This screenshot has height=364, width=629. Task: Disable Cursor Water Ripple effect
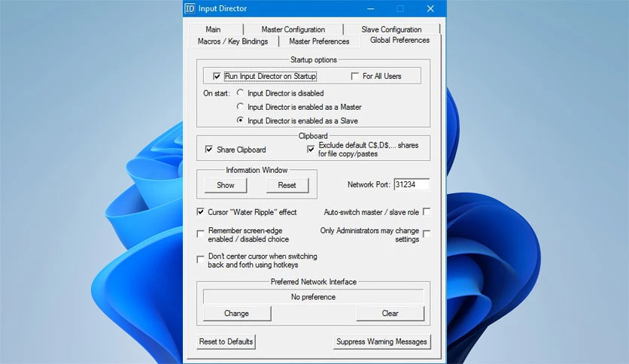pyautogui.click(x=200, y=211)
